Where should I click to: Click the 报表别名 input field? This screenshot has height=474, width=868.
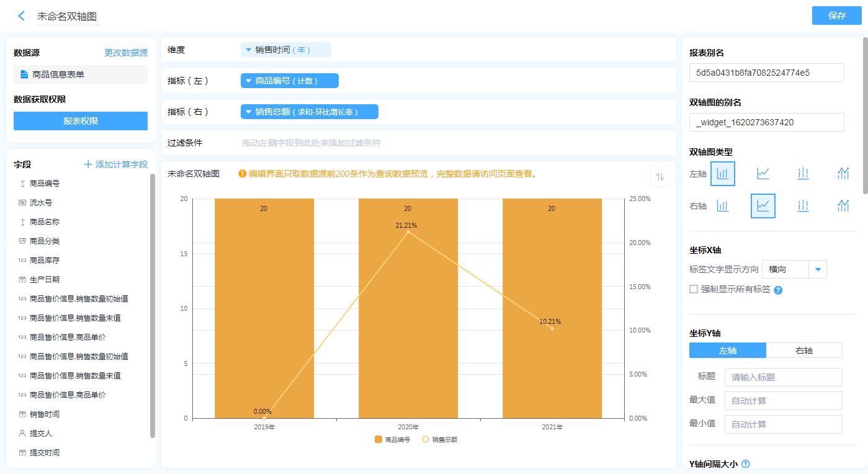coord(766,73)
